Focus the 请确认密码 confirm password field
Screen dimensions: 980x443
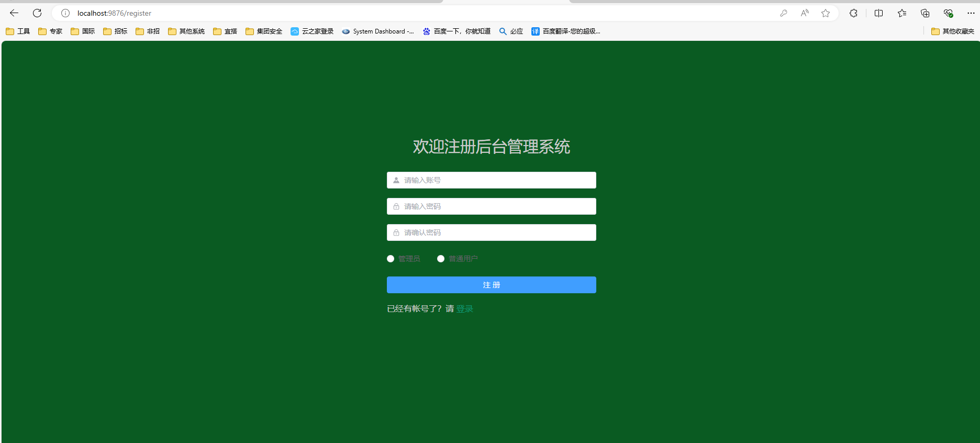492,232
